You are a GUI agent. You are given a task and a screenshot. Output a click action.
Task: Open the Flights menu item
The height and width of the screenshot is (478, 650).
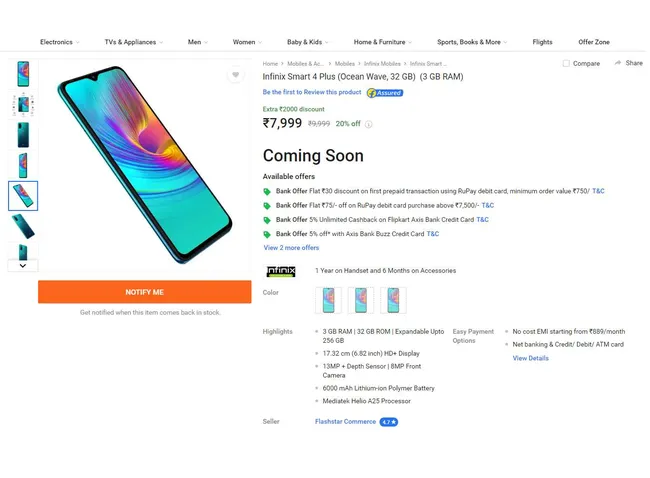point(542,42)
